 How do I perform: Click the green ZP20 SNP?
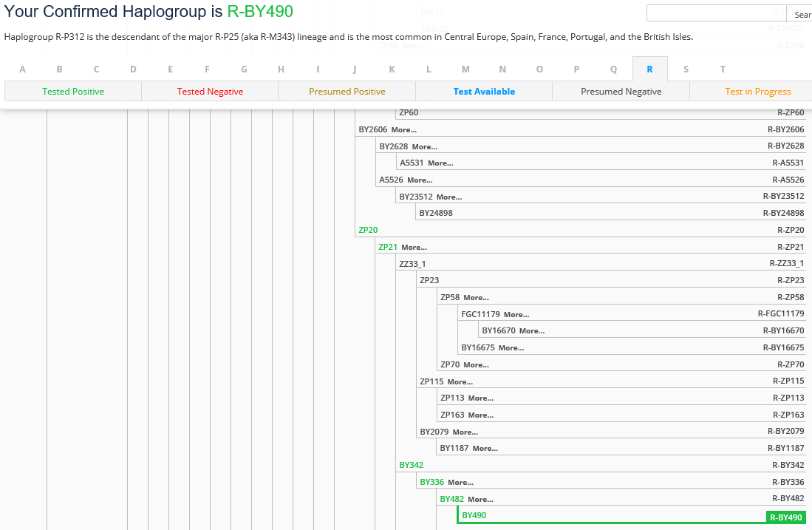point(368,230)
